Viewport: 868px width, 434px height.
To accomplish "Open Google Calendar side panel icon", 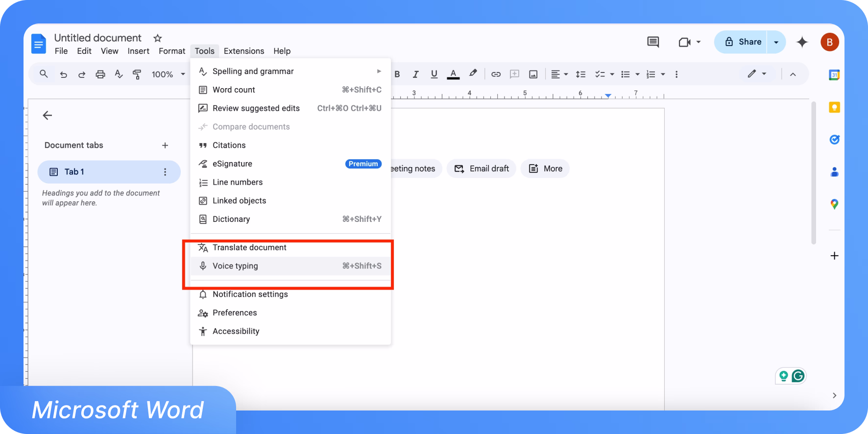I will 834,75.
